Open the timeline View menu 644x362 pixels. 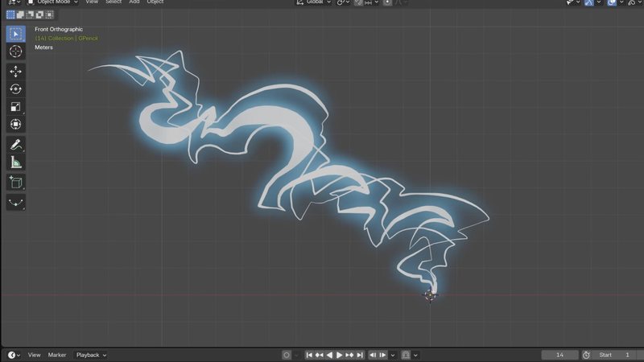34,355
